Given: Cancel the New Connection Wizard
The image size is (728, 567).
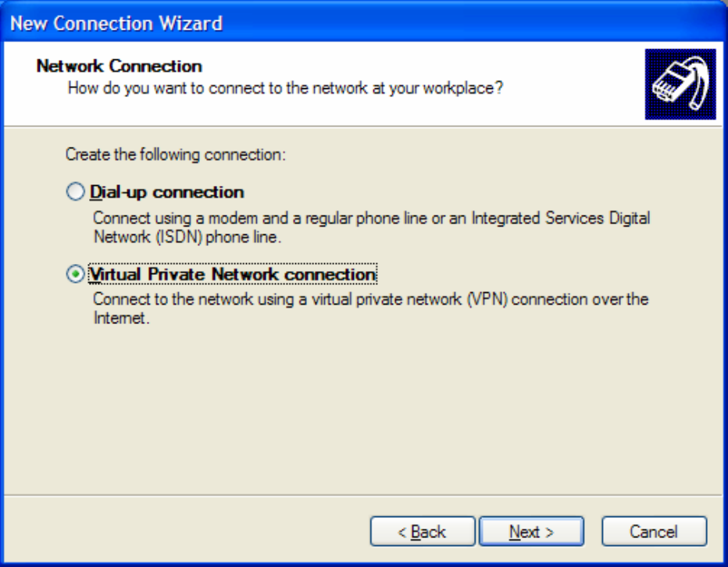Looking at the screenshot, I should coord(654,532).
